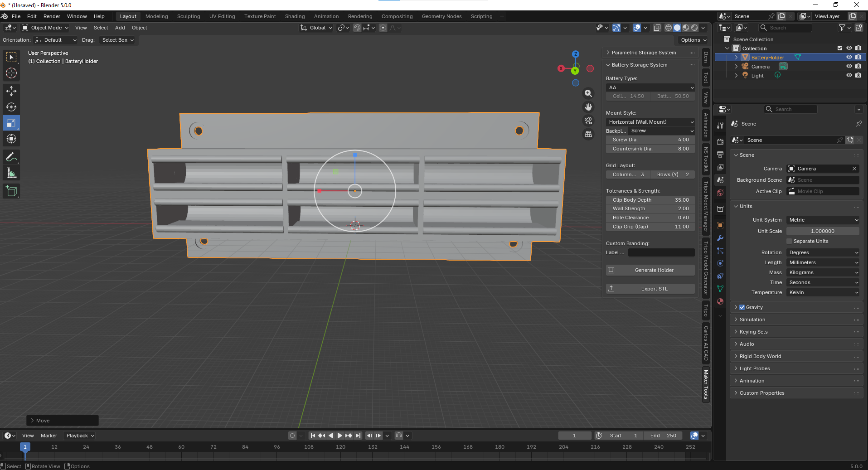Switch to World properties
The width and height of the screenshot is (868, 470).
tap(720, 192)
